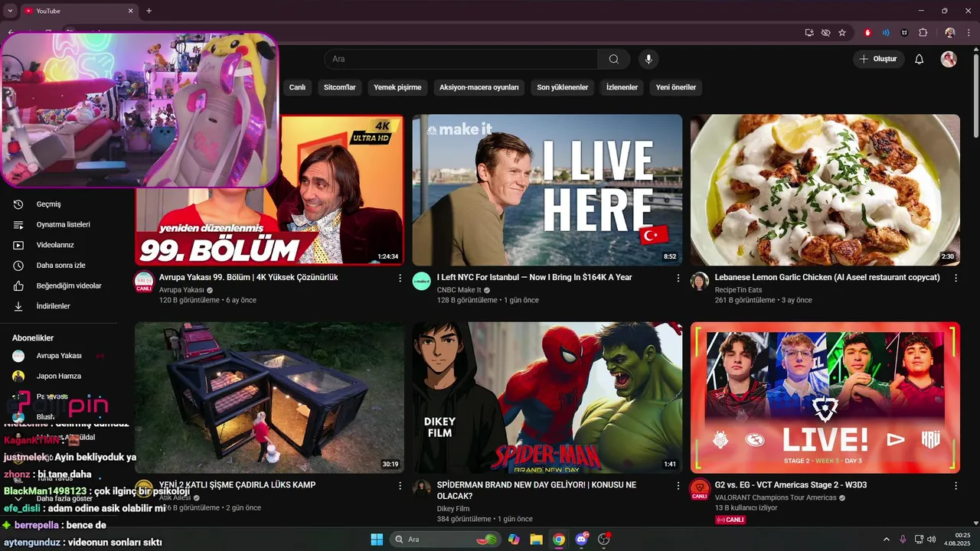Open more options for G2 vs. EG video

955,485
